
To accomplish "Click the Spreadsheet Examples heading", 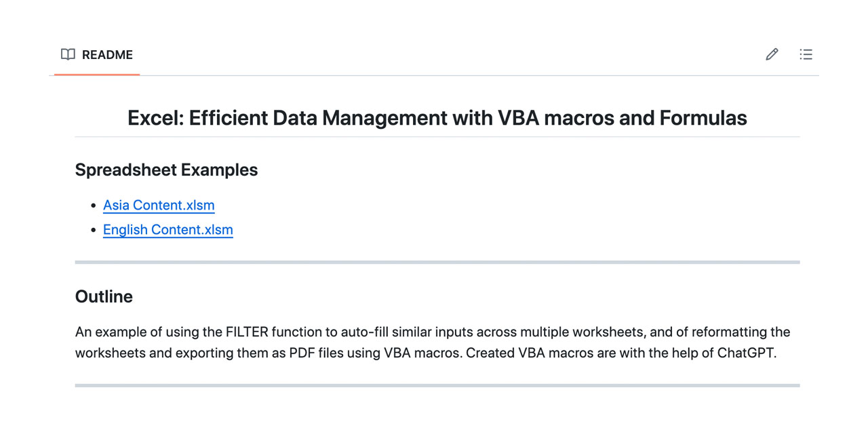I will tap(166, 170).
